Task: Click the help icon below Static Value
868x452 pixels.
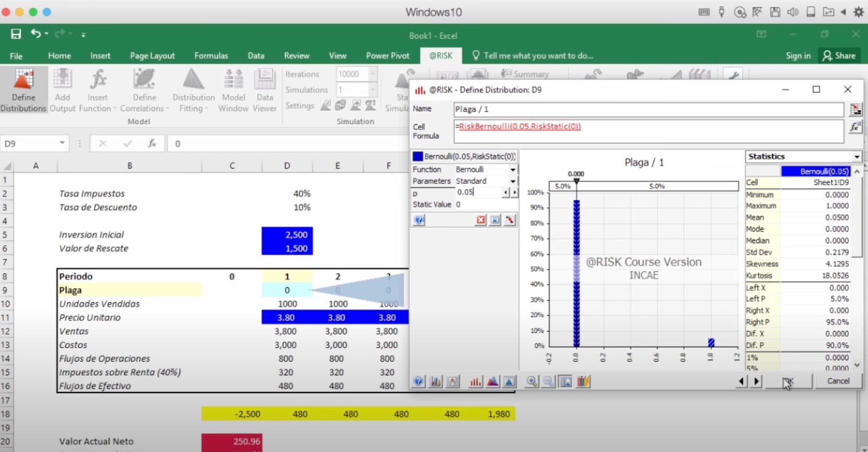Action: coord(419,220)
